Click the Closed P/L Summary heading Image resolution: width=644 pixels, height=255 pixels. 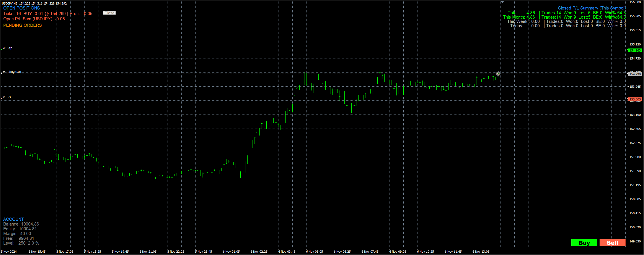592,8
